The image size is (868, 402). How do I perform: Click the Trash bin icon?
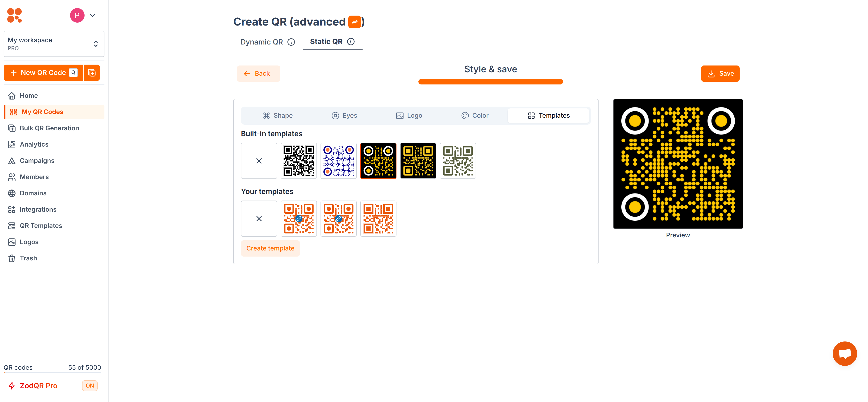pyautogui.click(x=12, y=258)
